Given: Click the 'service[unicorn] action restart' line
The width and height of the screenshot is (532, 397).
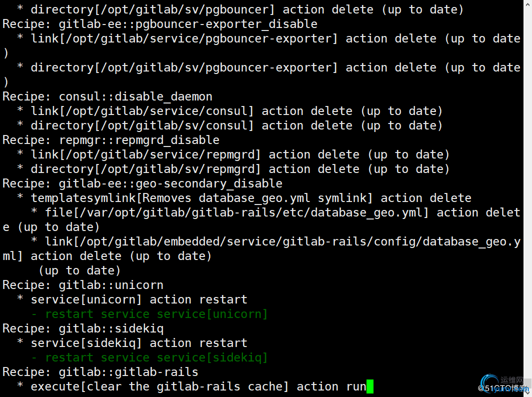Looking at the screenshot, I should 139,299.
